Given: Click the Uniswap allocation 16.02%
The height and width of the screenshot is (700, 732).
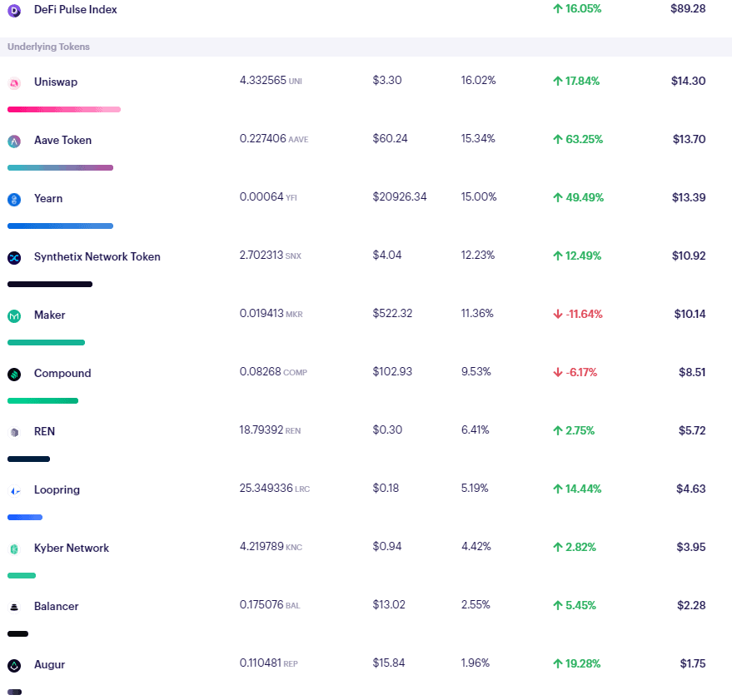Looking at the screenshot, I should pyautogui.click(x=478, y=80).
